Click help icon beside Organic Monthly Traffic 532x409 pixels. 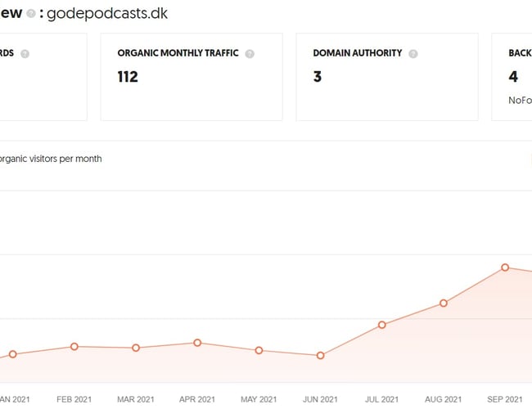250,54
